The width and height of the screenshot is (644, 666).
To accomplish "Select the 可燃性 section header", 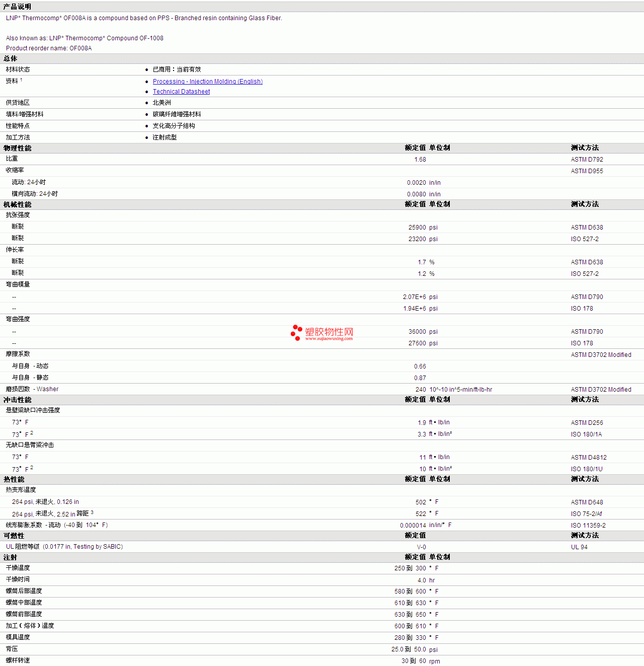I will coord(14,536).
